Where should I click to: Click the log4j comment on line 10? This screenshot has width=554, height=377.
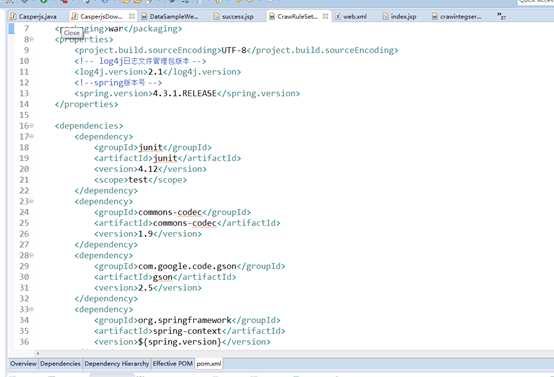(x=140, y=61)
